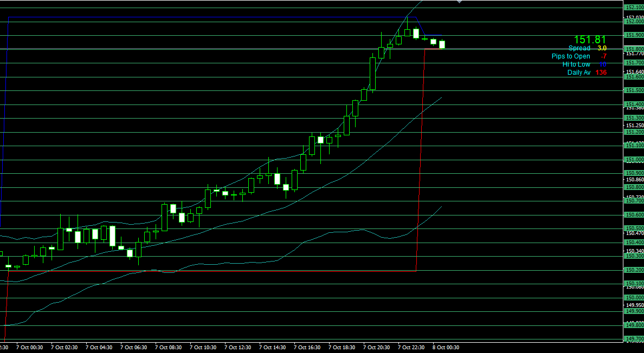Select the 151.000 price level label
The height and width of the screenshot is (353, 644).
tap(634, 160)
